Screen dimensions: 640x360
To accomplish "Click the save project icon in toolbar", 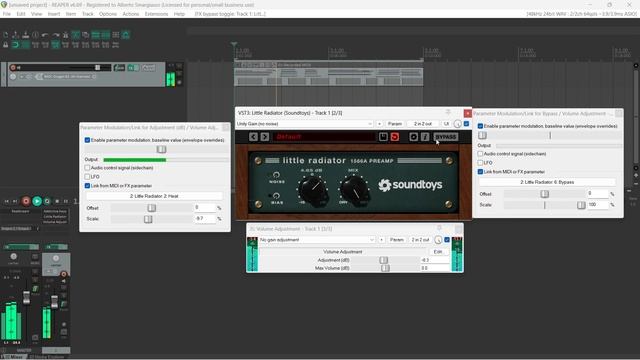I will pos(25,35).
